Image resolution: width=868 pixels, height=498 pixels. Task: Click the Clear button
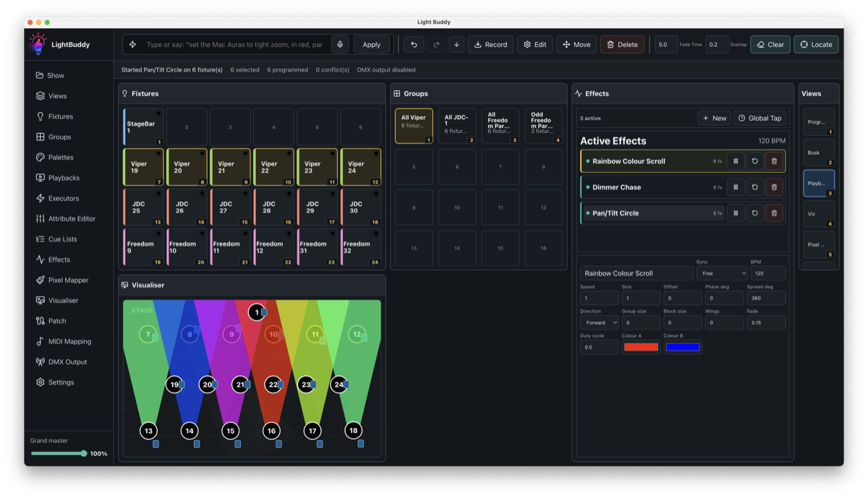[770, 45]
